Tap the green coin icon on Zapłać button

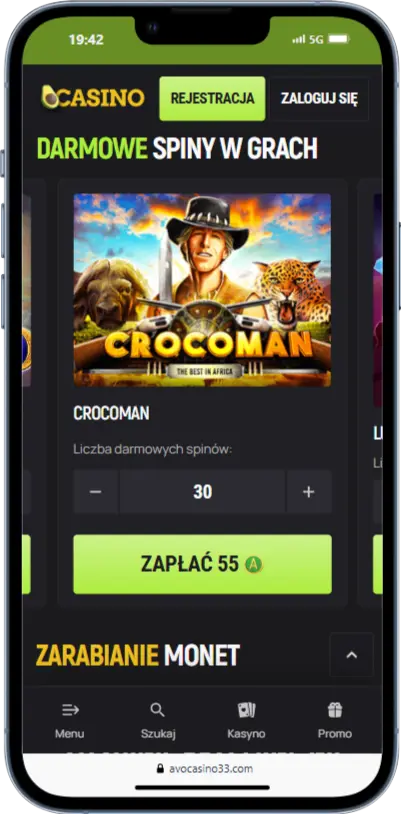pyautogui.click(x=254, y=564)
